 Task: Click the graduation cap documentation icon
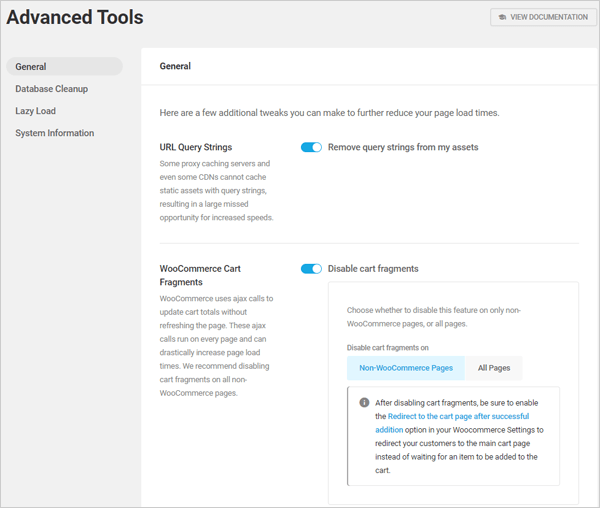[502, 17]
